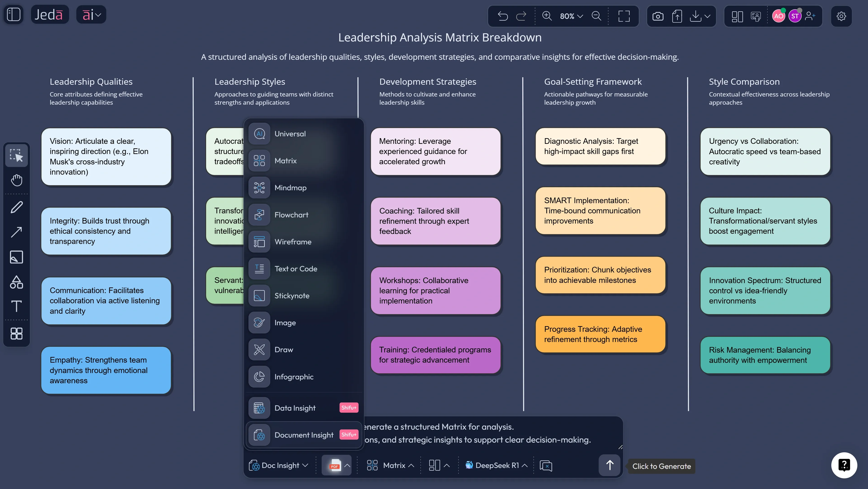The height and width of the screenshot is (489, 868).
Task: Select the Pen drawing tool
Action: click(16, 207)
